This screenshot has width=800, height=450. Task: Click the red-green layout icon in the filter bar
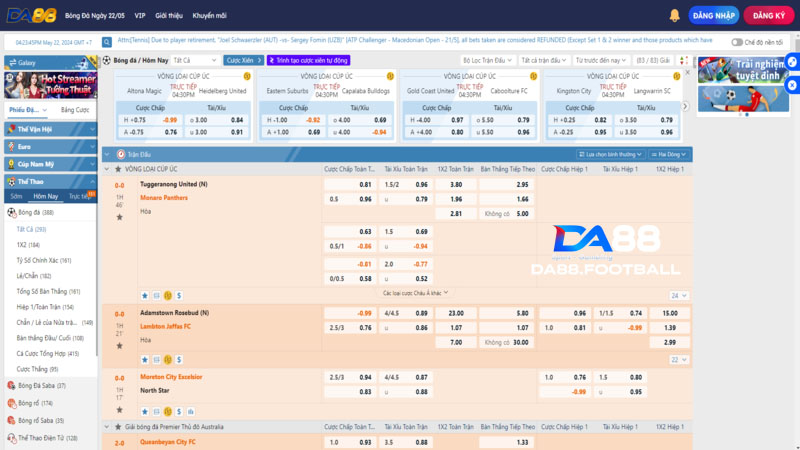(x=685, y=60)
